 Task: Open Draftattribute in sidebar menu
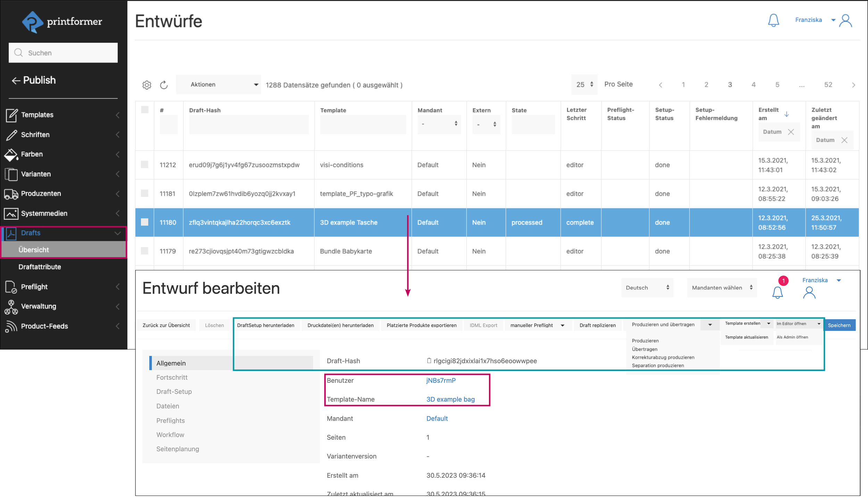(x=40, y=267)
